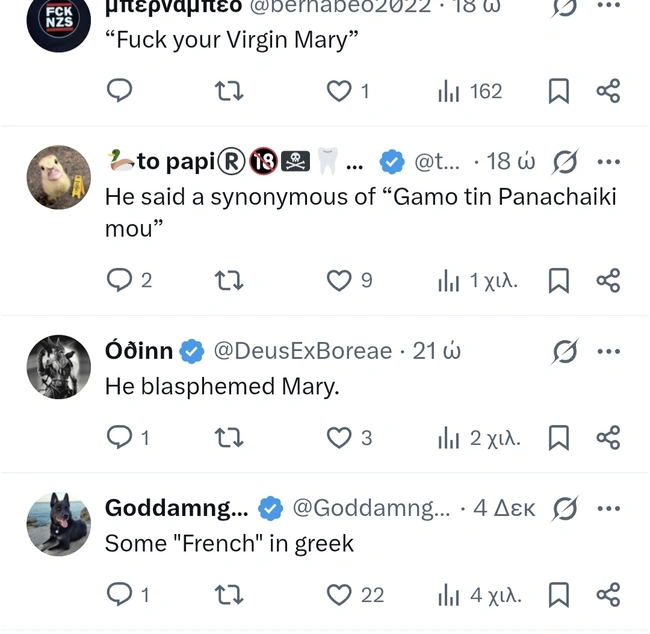
Task: Like the tweet with 22 likes
Action: (340, 595)
